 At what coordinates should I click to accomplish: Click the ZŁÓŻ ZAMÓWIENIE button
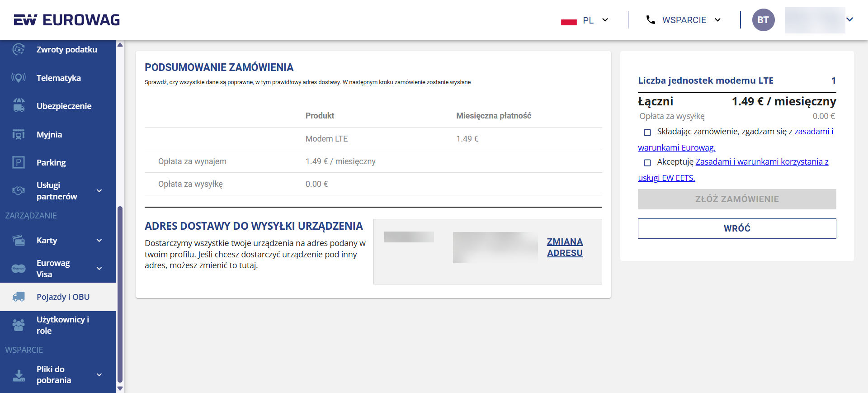point(737,199)
